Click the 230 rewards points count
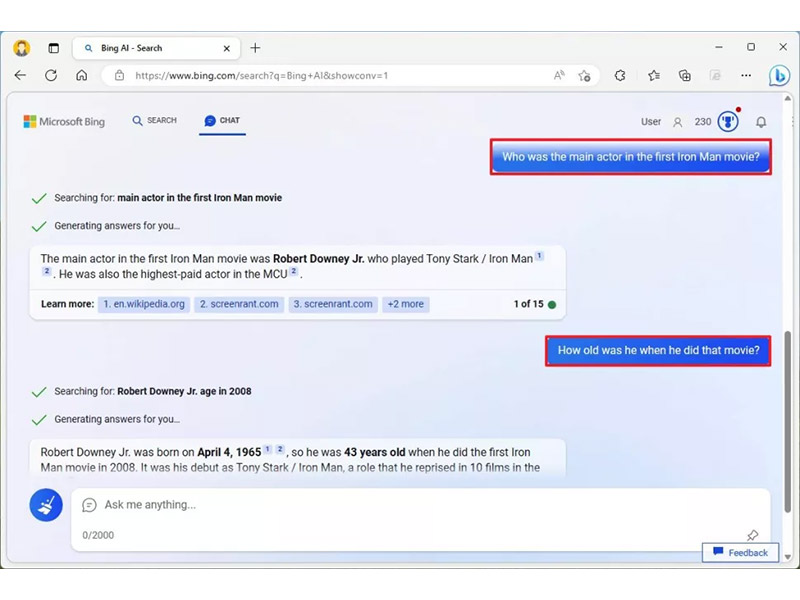The height and width of the screenshot is (600, 800). pyautogui.click(x=703, y=122)
